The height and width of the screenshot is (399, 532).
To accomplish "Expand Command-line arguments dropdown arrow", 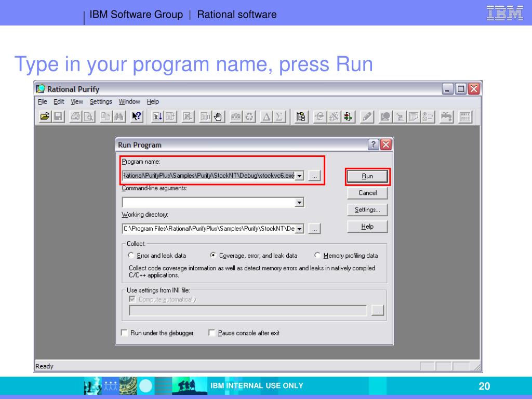I will (x=299, y=203).
